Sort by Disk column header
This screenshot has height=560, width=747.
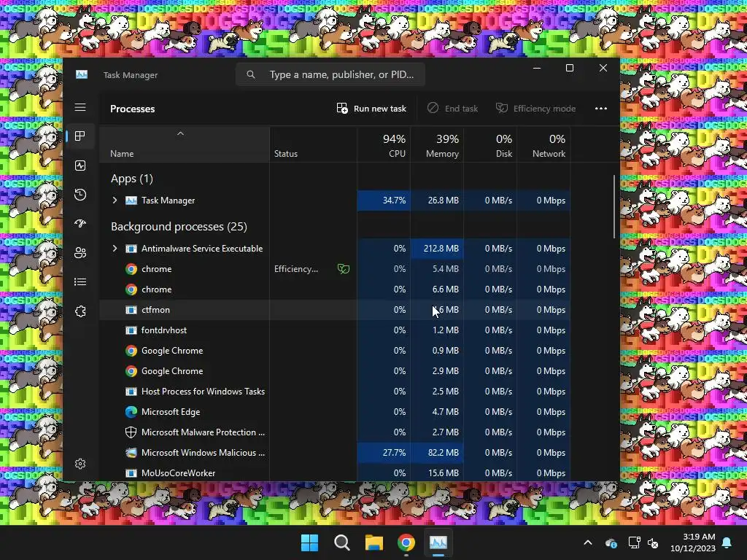[x=490, y=146]
